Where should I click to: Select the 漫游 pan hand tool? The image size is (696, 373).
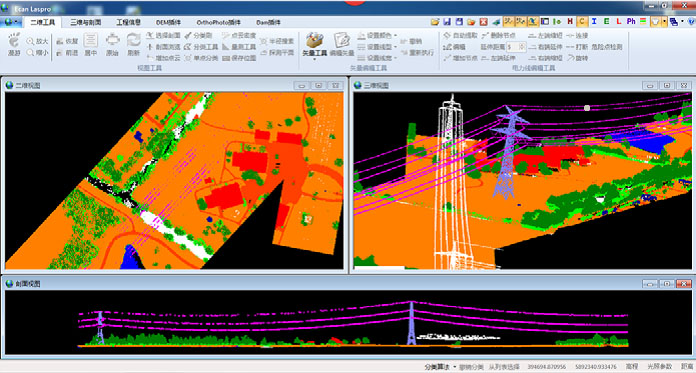14,44
